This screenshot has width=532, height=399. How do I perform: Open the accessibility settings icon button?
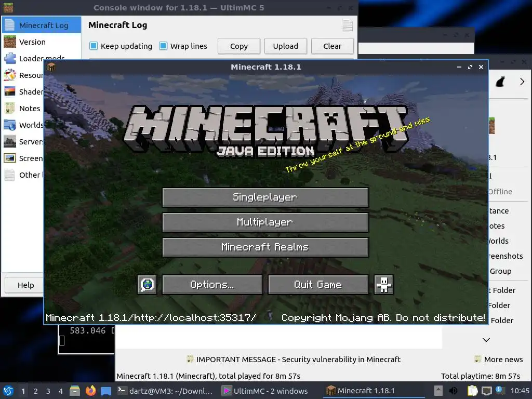click(x=384, y=284)
